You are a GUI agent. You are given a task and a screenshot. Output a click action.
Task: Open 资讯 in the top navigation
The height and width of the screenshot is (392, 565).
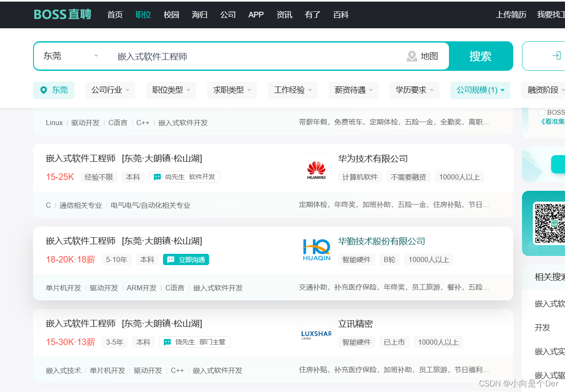(x=284, y=15)
